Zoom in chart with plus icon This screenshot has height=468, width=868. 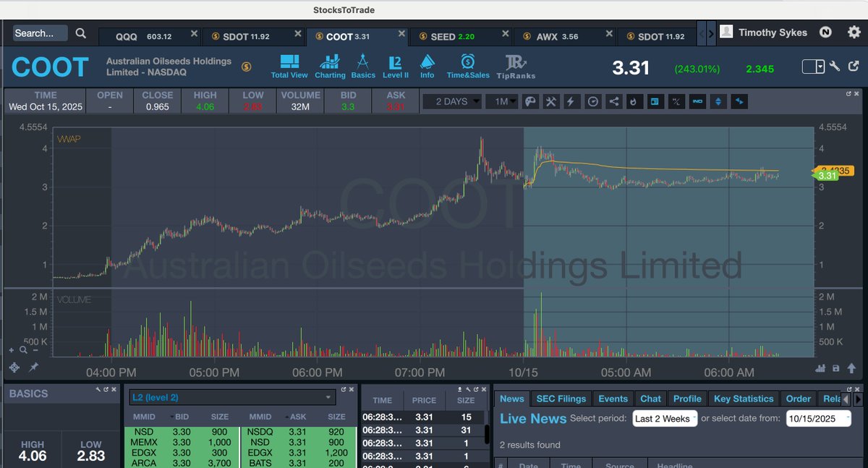tap(12, 350)
